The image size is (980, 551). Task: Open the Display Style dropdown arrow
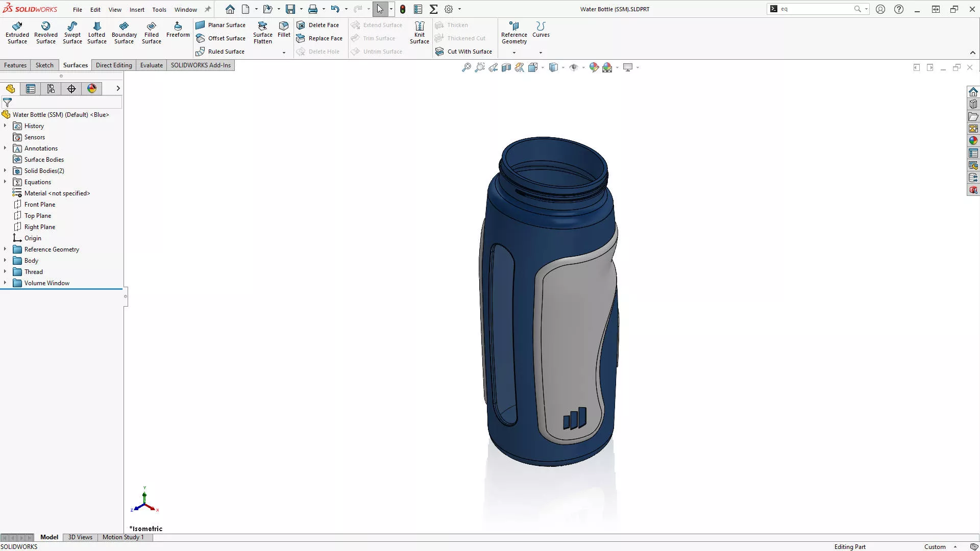[562, 67]
